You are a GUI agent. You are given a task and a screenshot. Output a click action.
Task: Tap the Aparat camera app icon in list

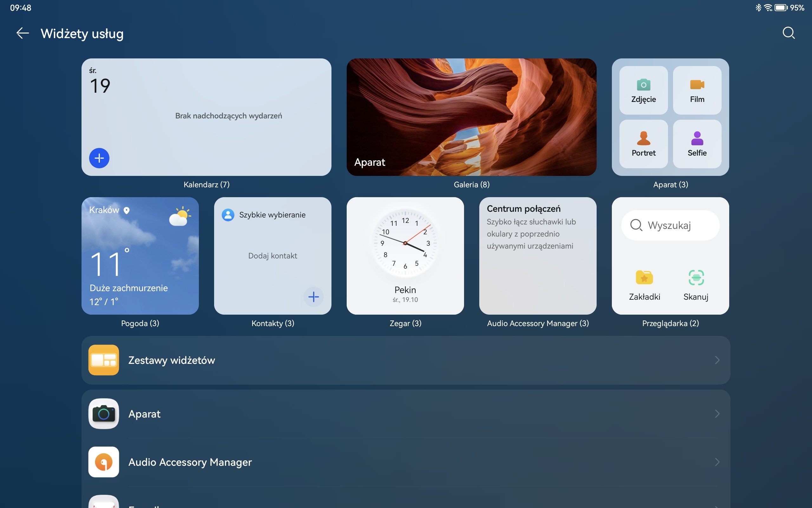pos(104,414)
